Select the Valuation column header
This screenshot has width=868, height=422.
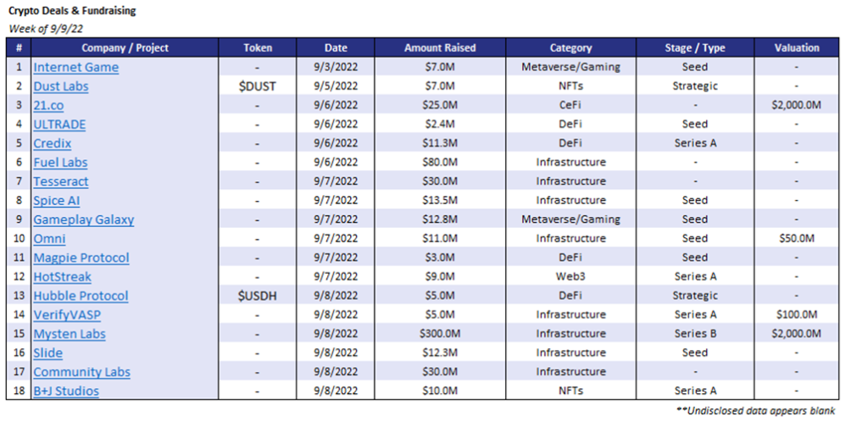point(797,47)
